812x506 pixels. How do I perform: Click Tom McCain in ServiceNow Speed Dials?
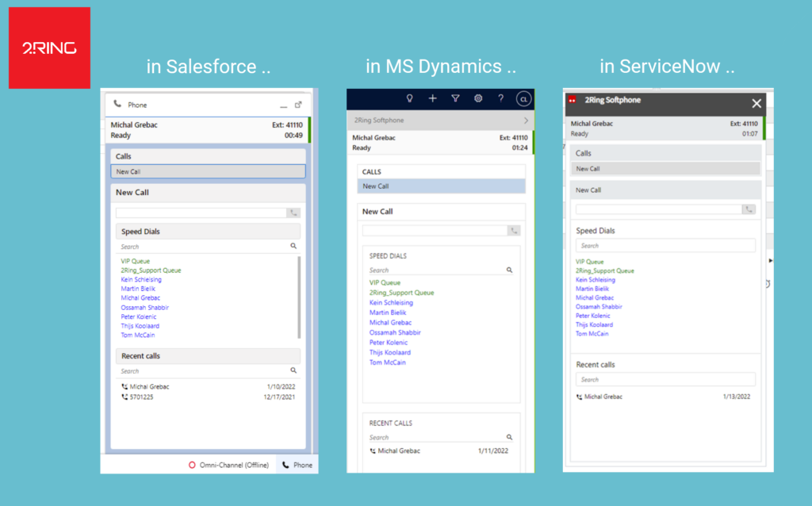pyautogui.click(x=591, y=334)
